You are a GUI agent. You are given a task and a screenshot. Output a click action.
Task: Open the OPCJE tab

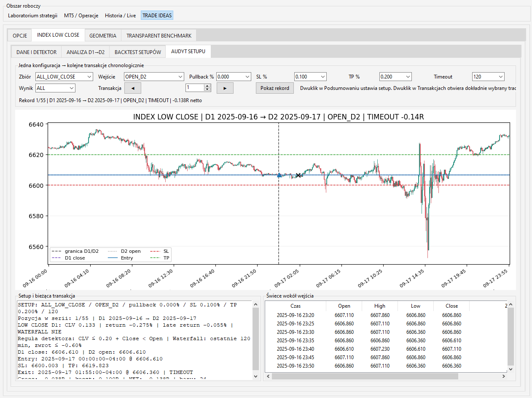tap(20, 35)
